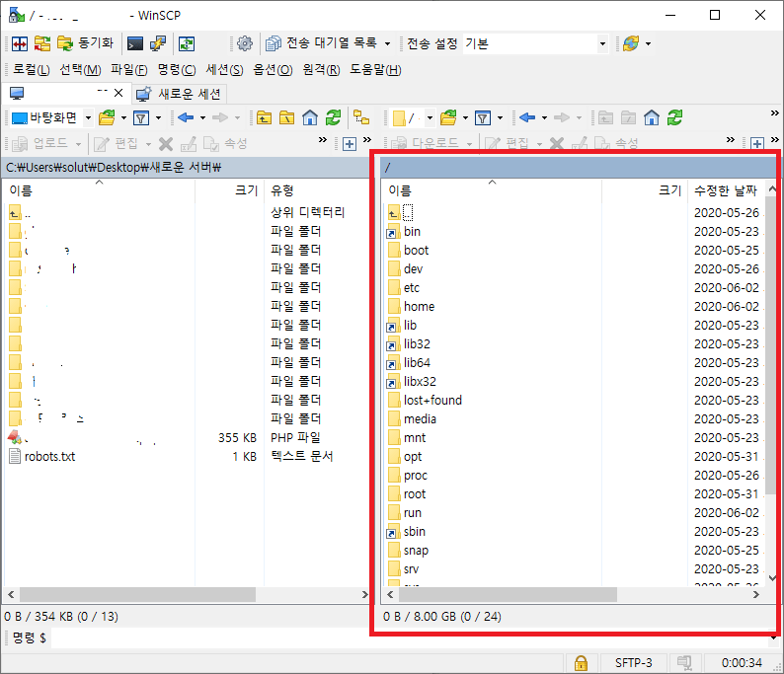The image size is (784, 674).
Task: Select robots.txt in the local panel
Action: pyautogui.click(x=49, y=456)
